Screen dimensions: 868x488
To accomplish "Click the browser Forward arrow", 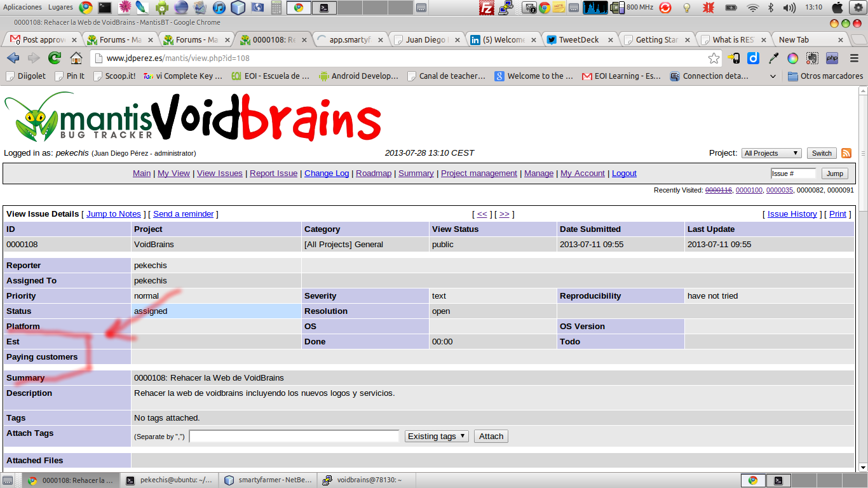I will pos(34,58).
